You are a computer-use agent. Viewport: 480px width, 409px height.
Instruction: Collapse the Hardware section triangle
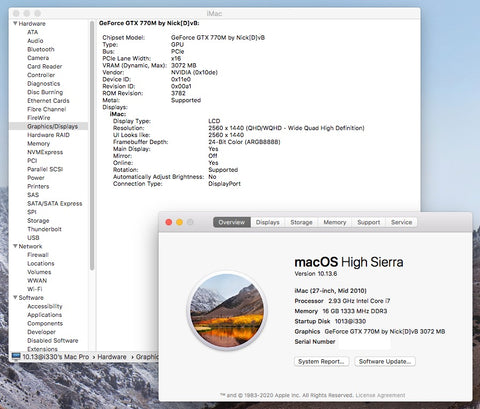15,23
